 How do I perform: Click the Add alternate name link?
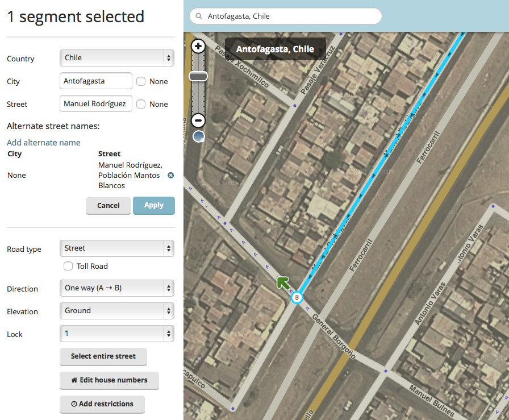(x=44, y=143)
